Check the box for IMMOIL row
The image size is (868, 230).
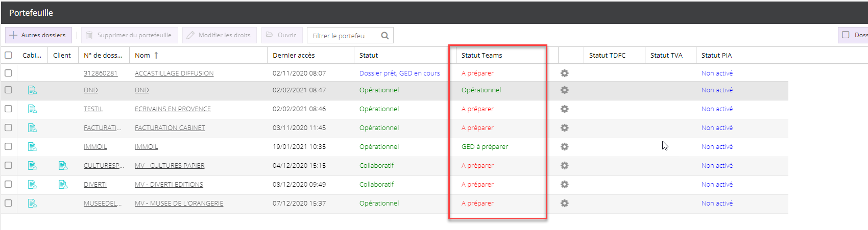coord(8,146)
